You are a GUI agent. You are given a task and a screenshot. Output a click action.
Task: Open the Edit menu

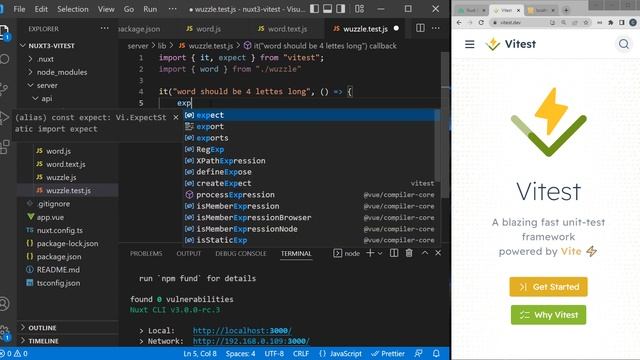[41, 9]
